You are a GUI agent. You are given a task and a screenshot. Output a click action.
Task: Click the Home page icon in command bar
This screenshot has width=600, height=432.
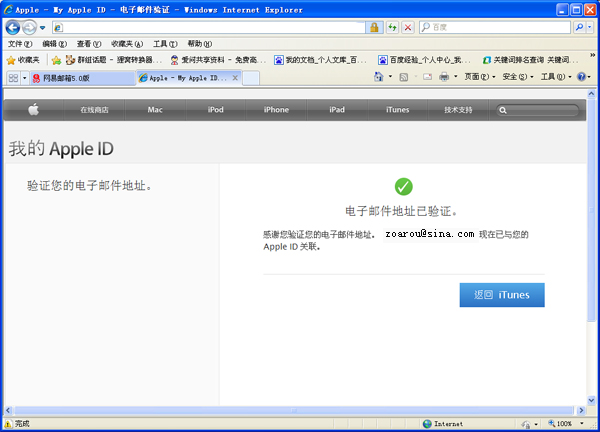click(x=379, y=77)
